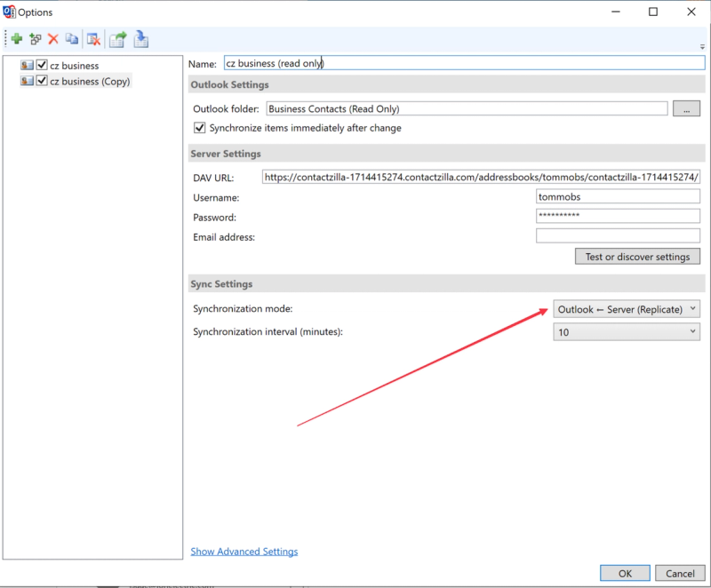This screenshot has height=588, width=711.
Task: Select cz business profile in list
Action: [x=75, y=65]
